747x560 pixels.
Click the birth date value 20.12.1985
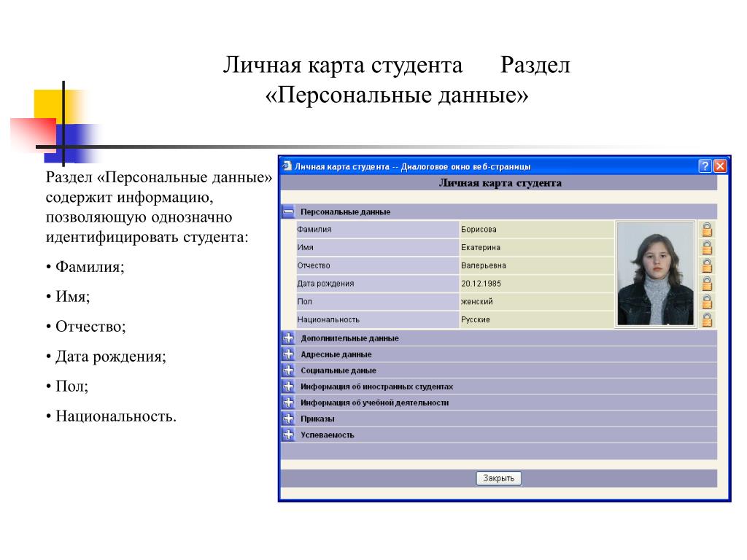pos(481,284)
